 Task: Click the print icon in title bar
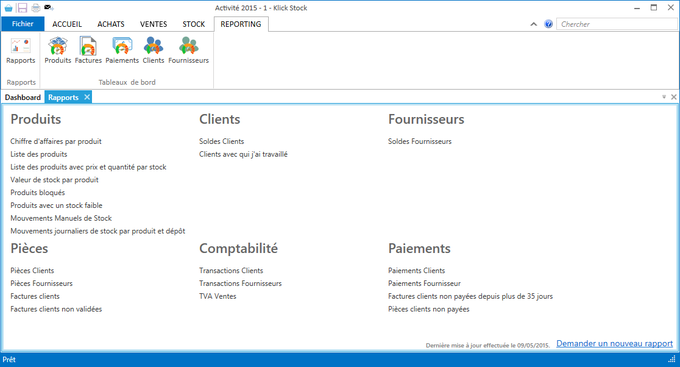36,7
